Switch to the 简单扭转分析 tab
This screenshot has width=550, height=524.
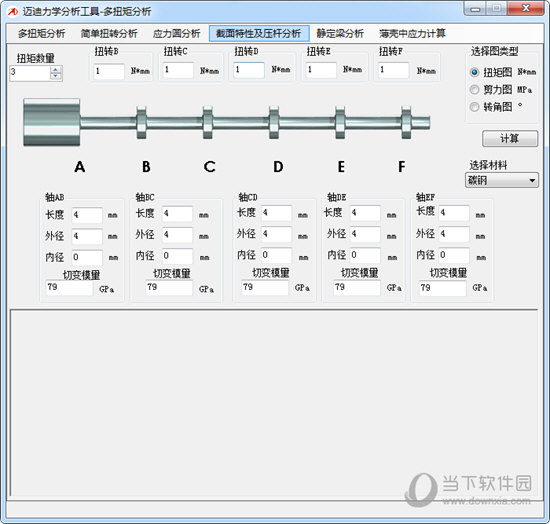click(x=109, y=34)
